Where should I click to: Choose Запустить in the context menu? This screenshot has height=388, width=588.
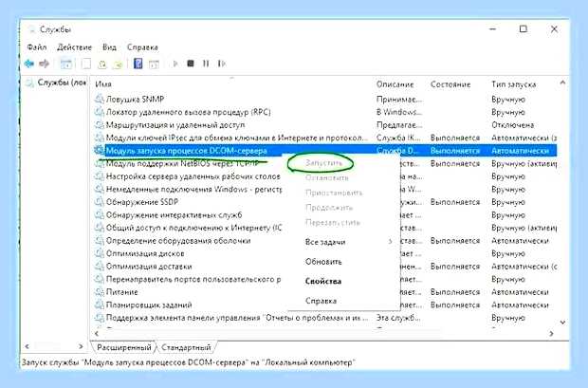[x=323, y=163]
